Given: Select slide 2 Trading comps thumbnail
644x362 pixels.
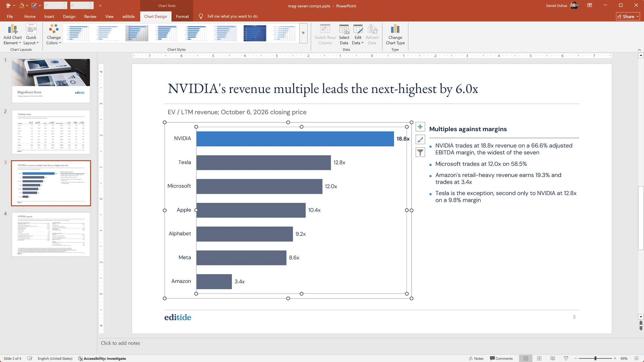Looking at the screenshot, I should tap(51, 132).
